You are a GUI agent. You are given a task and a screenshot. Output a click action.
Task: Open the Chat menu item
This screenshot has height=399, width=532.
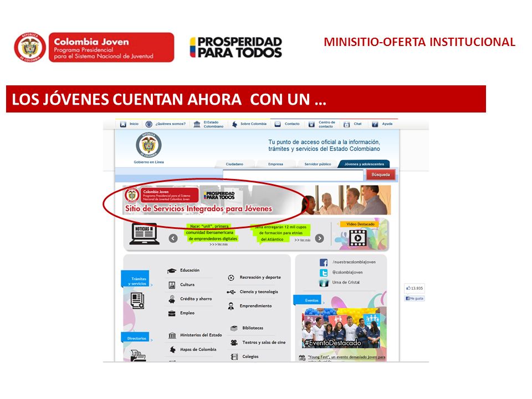pyautogui.click(x=352, y=124)
